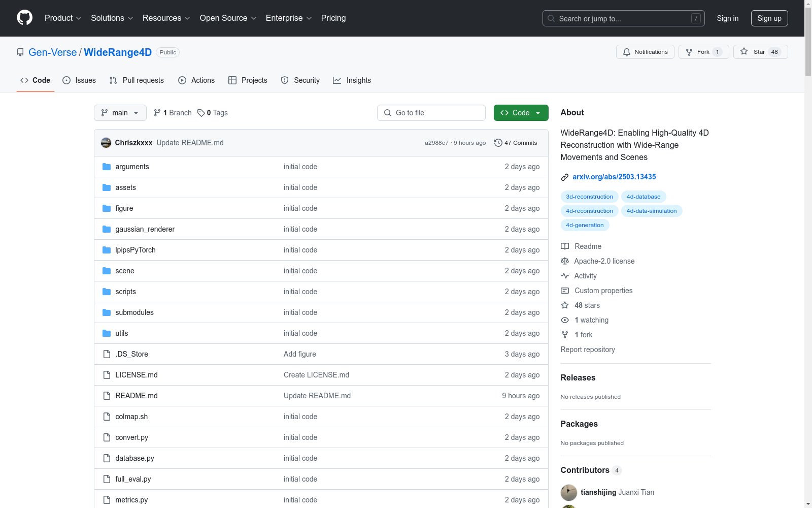Open the main branch selector dropdown

[120, 113]
